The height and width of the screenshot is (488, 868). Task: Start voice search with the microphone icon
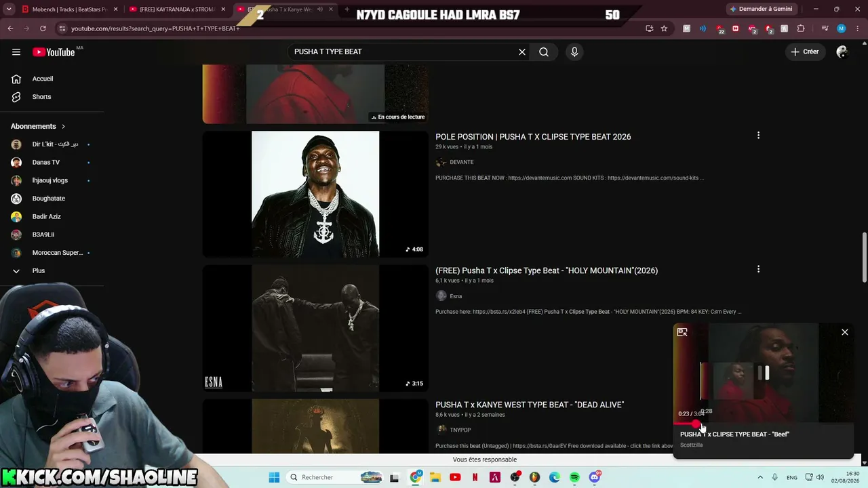(x=574, y=52)
